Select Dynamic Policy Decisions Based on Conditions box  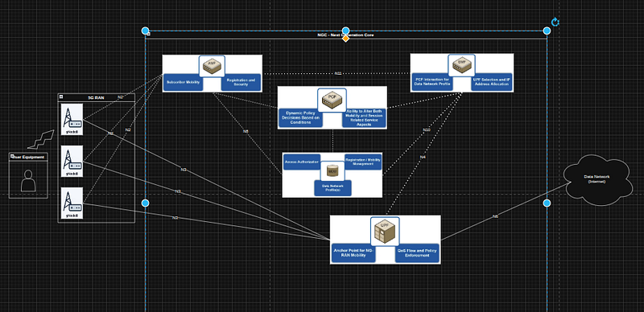300,118
